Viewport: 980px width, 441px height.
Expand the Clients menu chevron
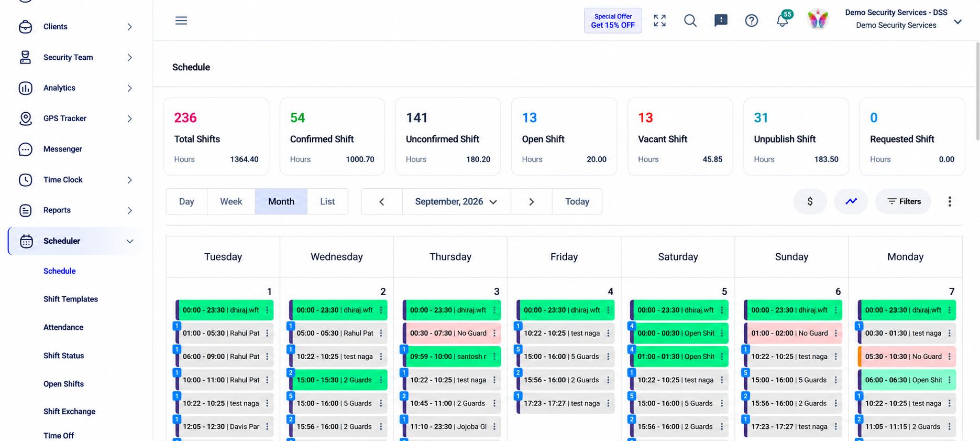[x=129, y=27]
